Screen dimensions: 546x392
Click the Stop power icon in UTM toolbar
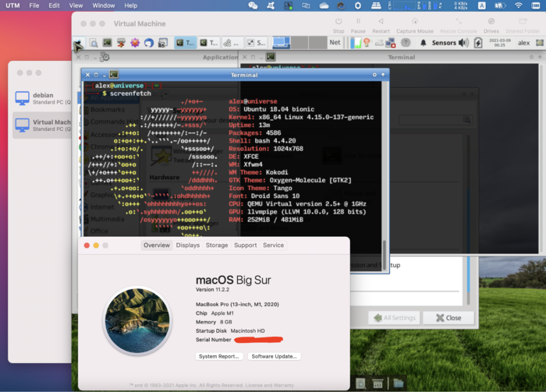(338, 21)
